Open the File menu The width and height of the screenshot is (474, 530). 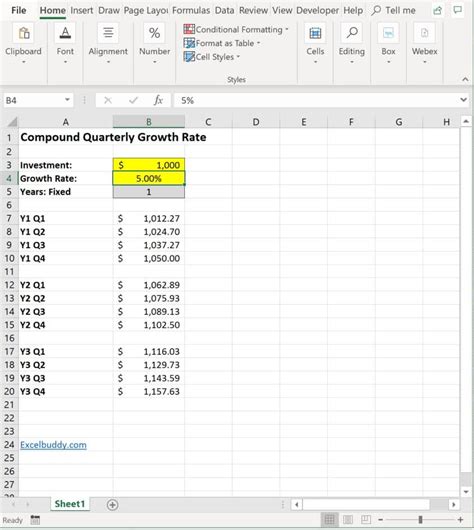(x=19, y=10)
